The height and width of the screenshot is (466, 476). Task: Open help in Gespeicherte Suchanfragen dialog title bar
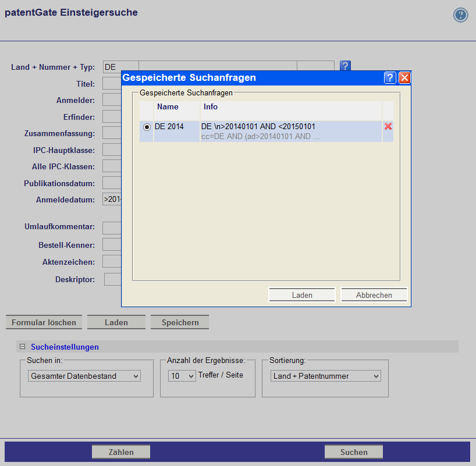click(x=390, y=78)
